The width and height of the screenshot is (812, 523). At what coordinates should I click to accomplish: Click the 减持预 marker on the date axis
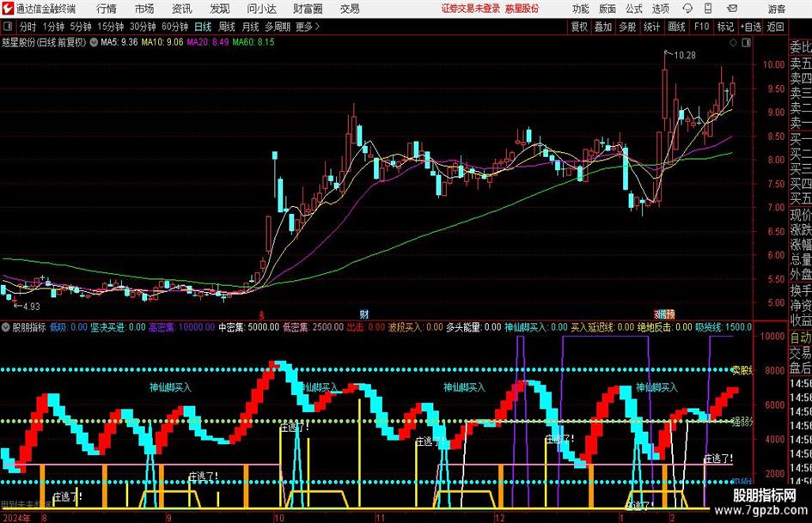point(664,314)
